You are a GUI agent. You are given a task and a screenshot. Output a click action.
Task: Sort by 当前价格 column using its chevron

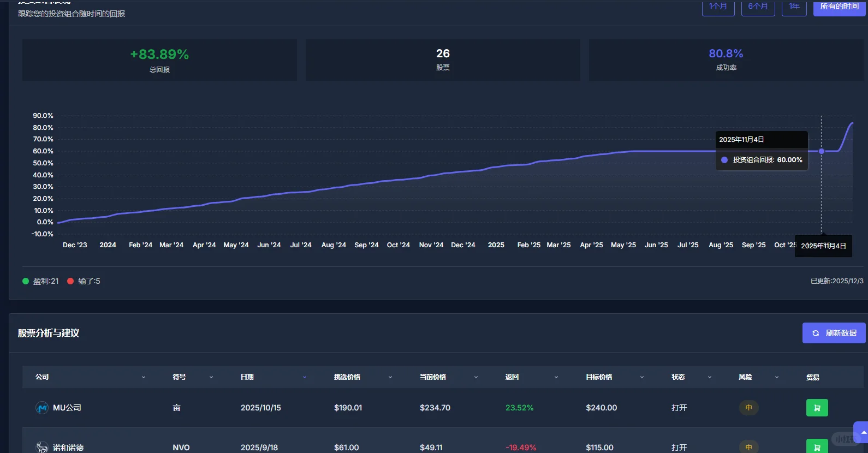click(476, 377)
